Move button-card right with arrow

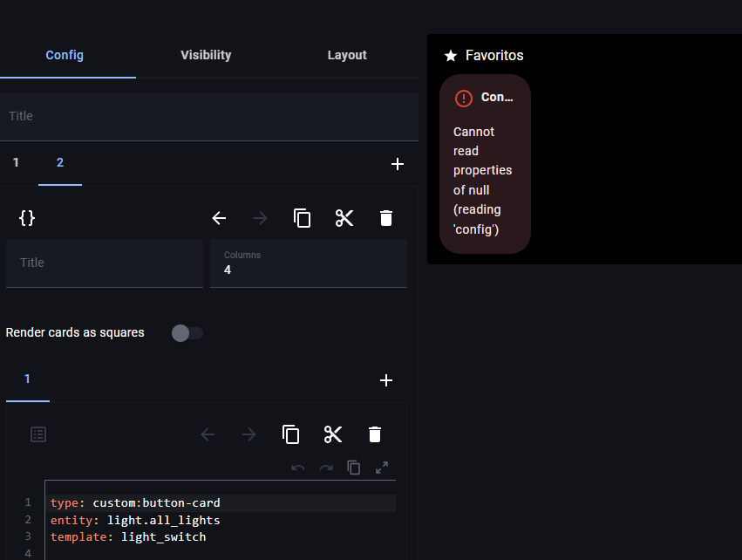click(x=248, y=434)
